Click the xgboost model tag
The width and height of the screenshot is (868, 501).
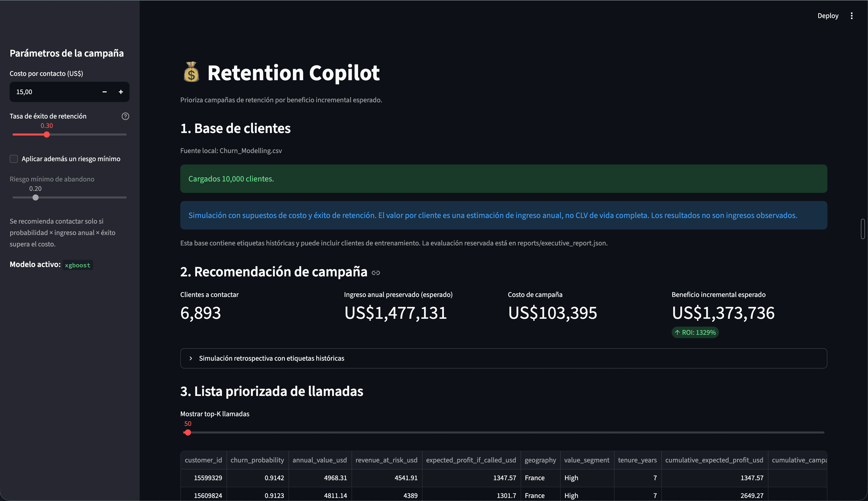77,265
